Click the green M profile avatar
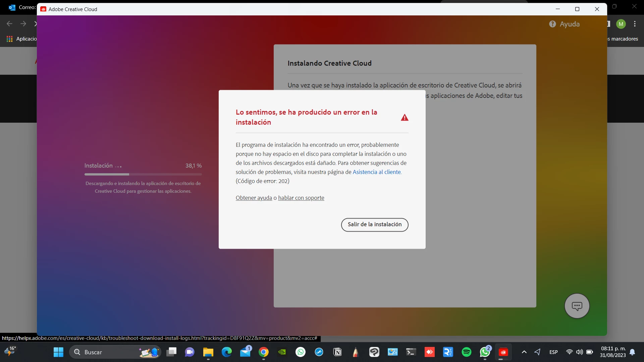This screenshot has height=362, width=644. pos(621,24)
